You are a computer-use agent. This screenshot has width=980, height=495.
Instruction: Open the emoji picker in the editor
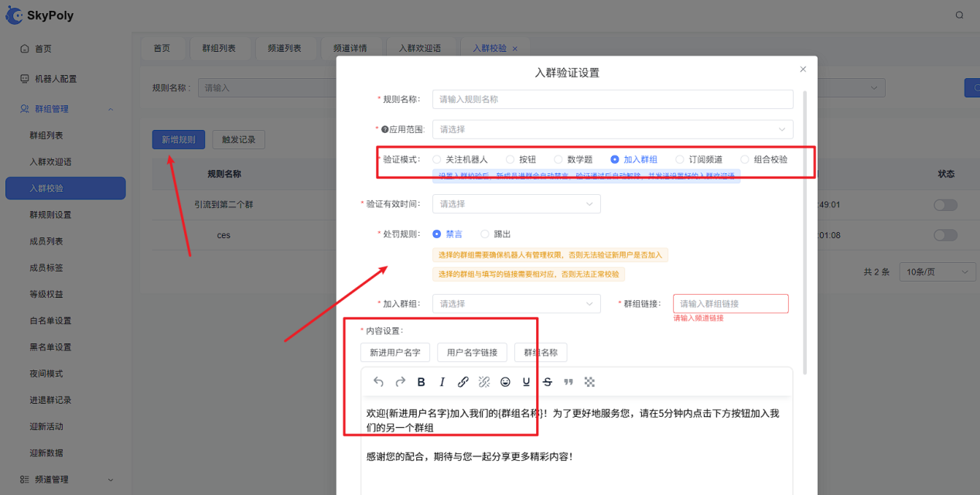tap(505, 381)
